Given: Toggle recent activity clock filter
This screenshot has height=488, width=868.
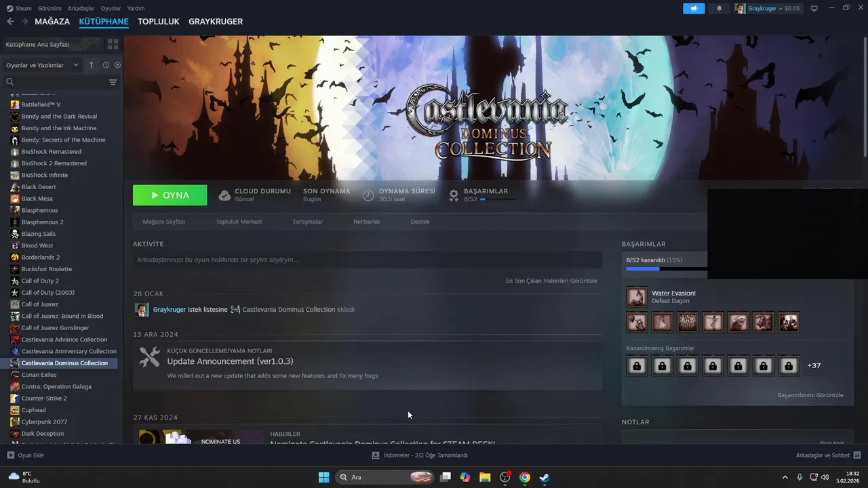Looking at the screenshot, I should [x=106, y=65].
